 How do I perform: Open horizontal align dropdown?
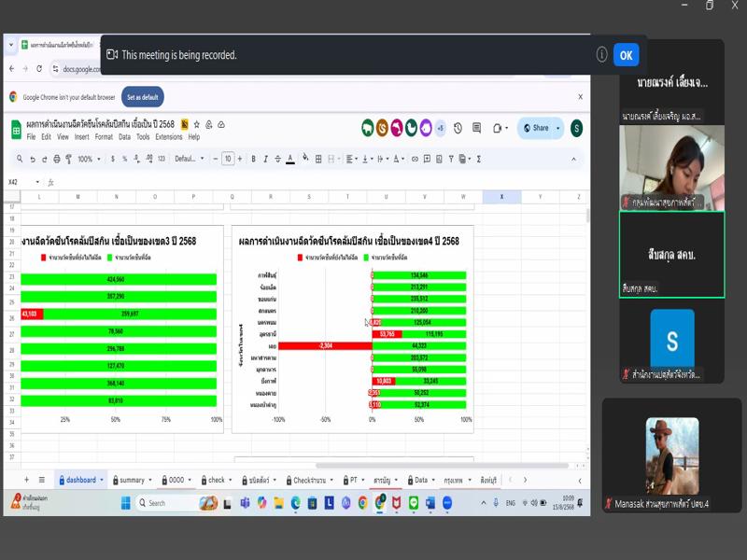coord(352,159)
